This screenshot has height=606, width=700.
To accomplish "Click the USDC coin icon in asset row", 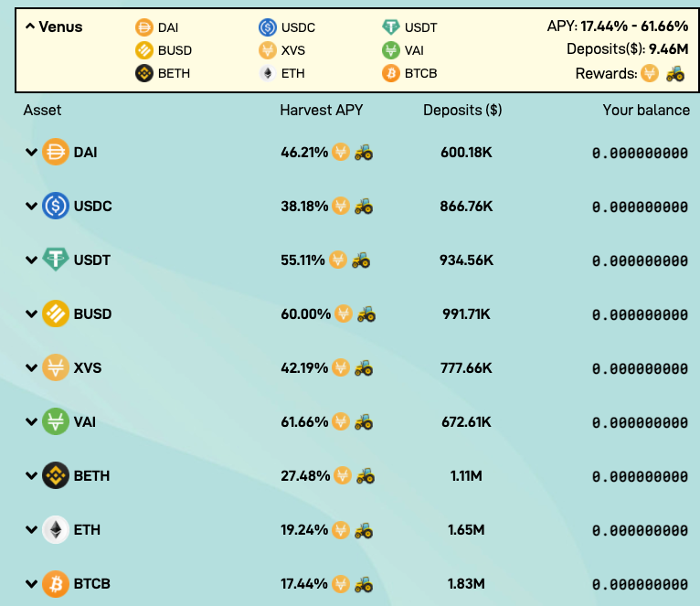I will point(56,206).
